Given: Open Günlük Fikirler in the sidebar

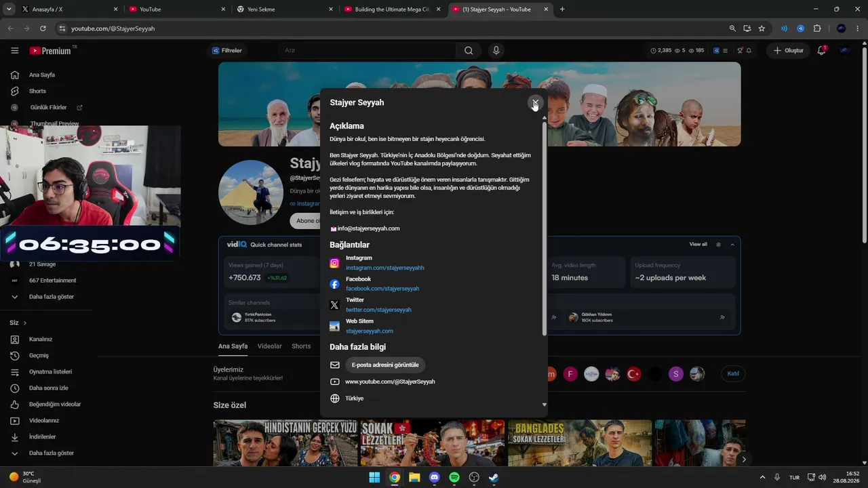Looking at the screenshot, I should pos(48,107).
